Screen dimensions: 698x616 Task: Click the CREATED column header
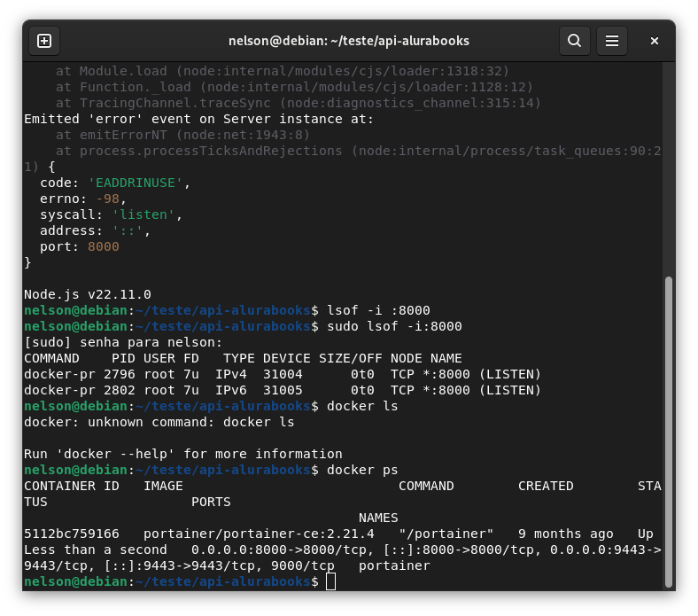coord(546,486)
